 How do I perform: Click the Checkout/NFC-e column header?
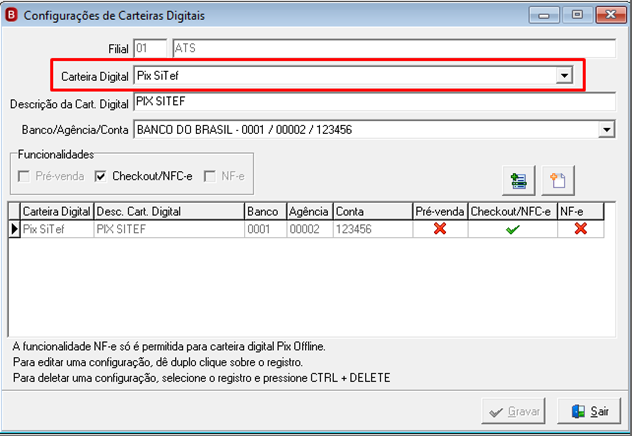[513, 212]
